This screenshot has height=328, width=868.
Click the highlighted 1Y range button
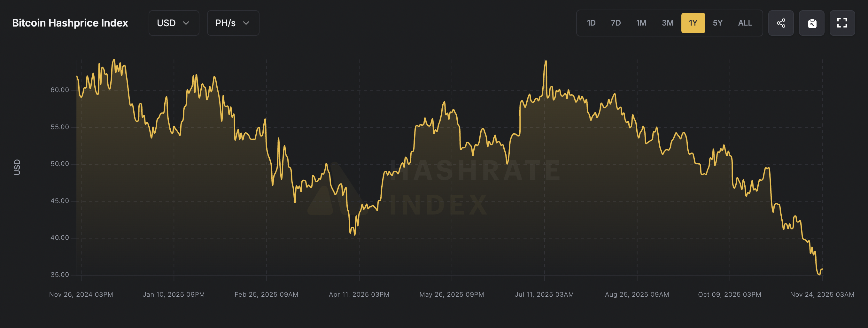(693, 23)
